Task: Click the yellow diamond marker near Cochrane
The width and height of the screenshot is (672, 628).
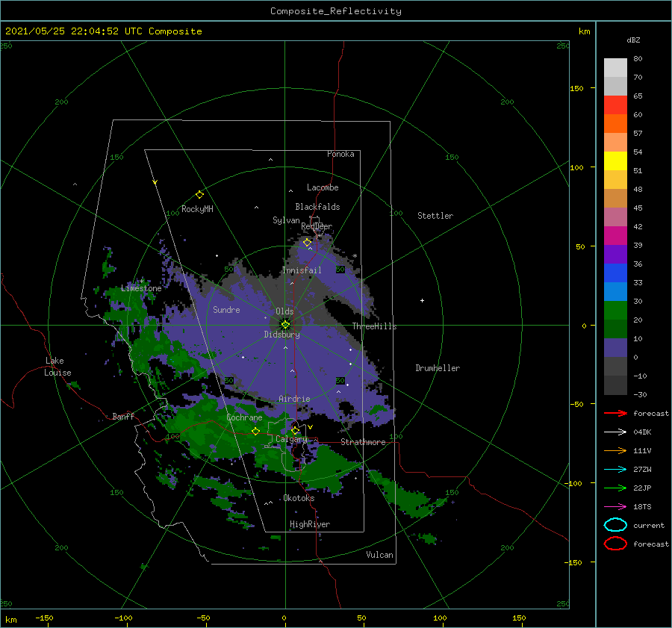Action: [x=256, y=432]
